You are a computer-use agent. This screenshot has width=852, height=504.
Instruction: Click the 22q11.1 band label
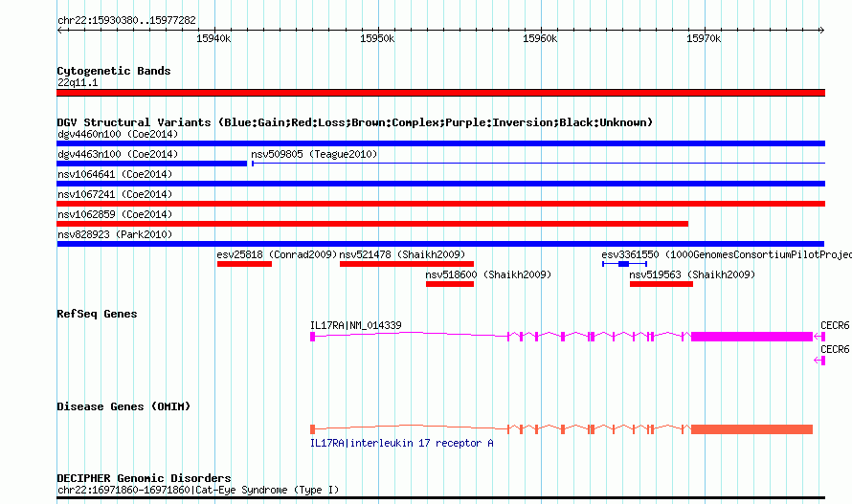point(78,82)
